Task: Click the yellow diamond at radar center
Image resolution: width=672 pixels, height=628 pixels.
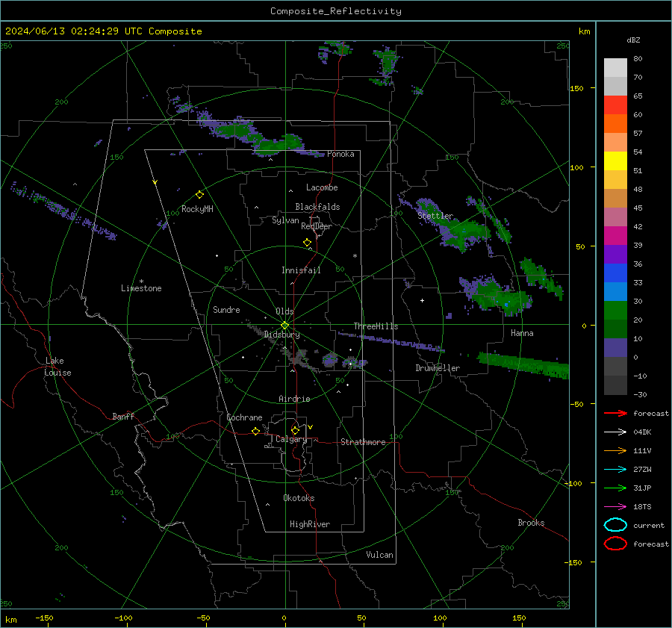Action: [284, 325]
